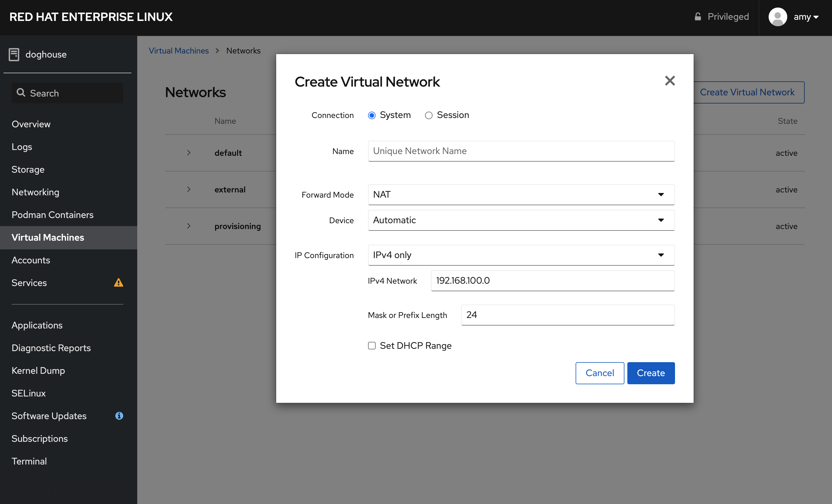Open the IP Configuration dropdown
The height and width of the screenshot is (504, 832).
[x=521, y=255]
